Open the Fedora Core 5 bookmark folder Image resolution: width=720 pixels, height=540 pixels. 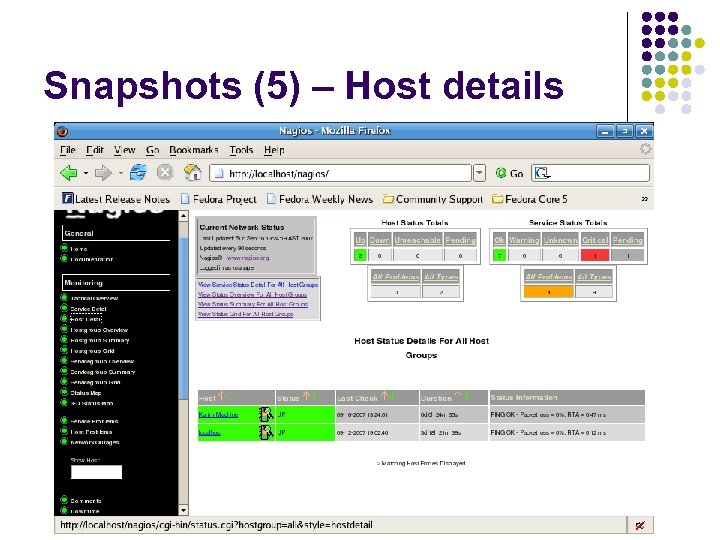pos(530,199)
